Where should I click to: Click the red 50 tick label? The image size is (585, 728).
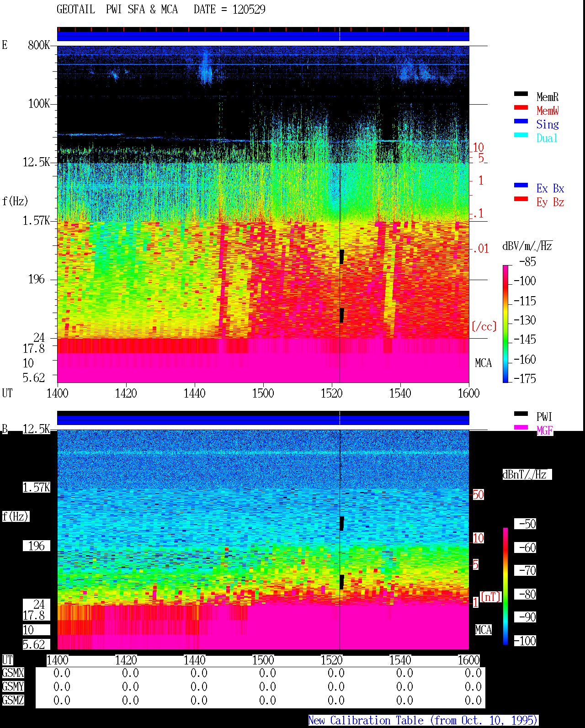tap(478, 494)
